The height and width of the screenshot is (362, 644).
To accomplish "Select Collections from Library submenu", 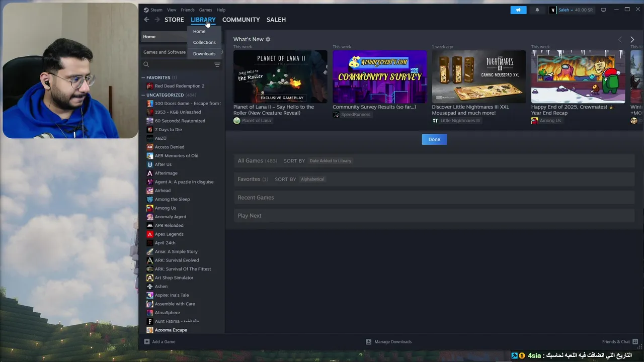I will [204, 42].
